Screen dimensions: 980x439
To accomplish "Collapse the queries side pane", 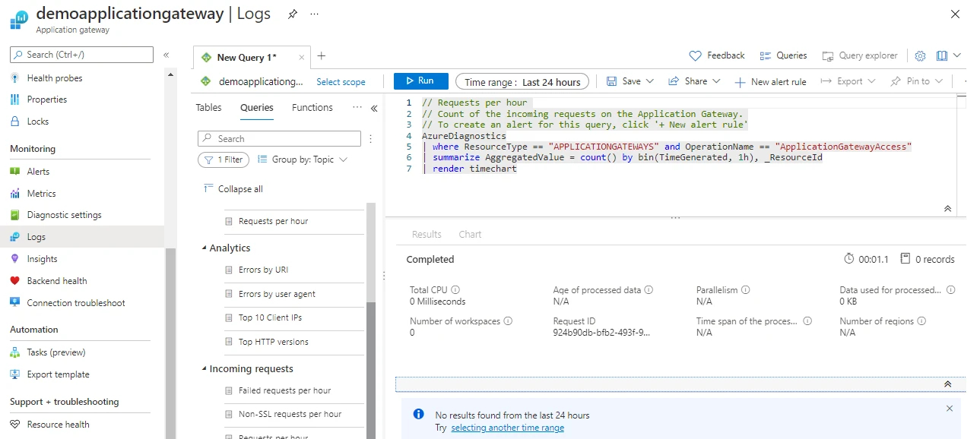I will 374,108.
